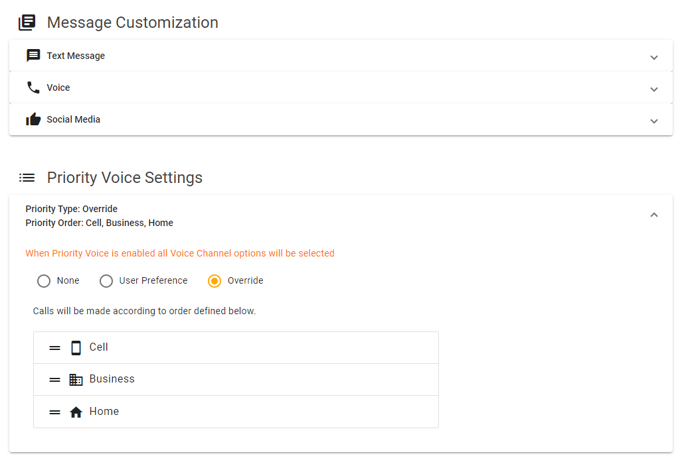Click the Message Customization library icon

(x=27, y=22)
